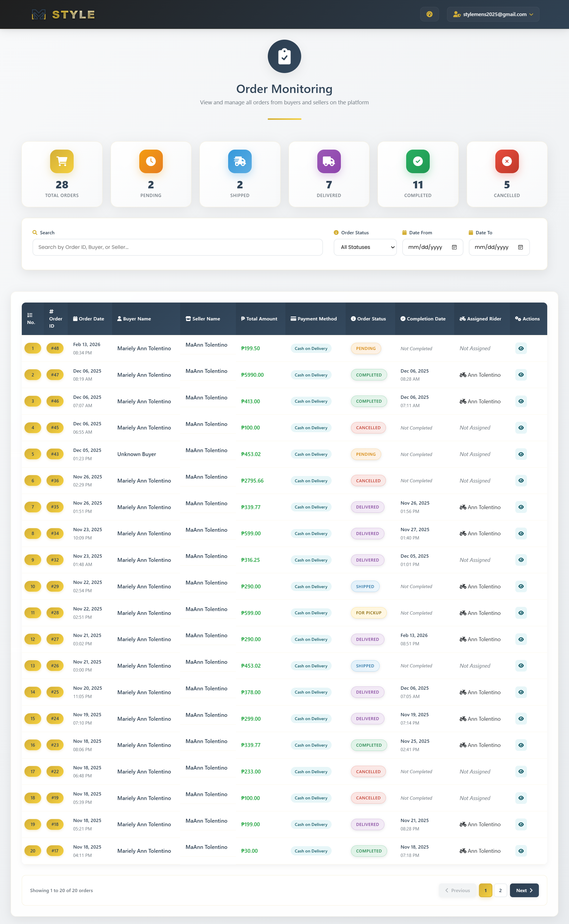Image resolution: width=569 pixels, height=924 pixels.
Task: Click the Delivered truck icon
Action: tap(329, 161)
